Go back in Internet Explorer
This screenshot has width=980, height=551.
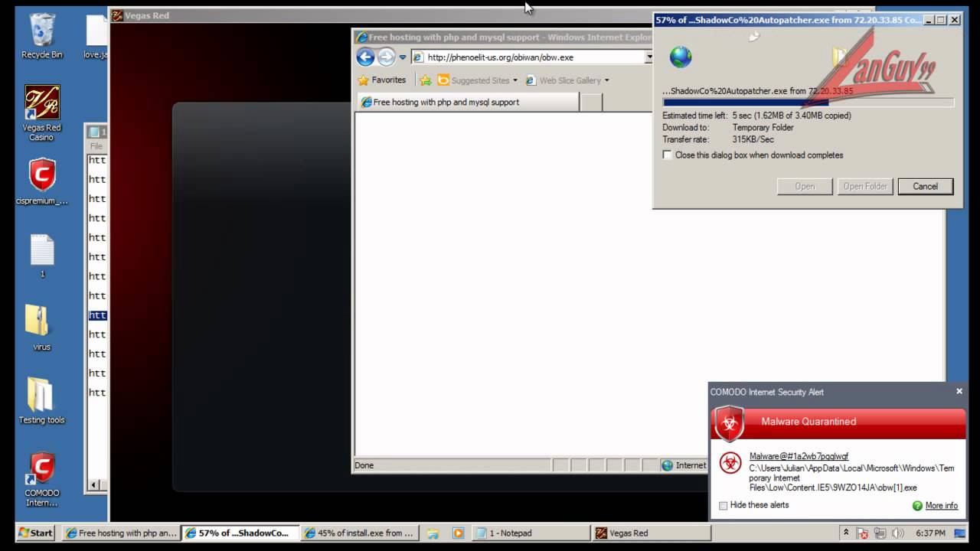(365, 57)
